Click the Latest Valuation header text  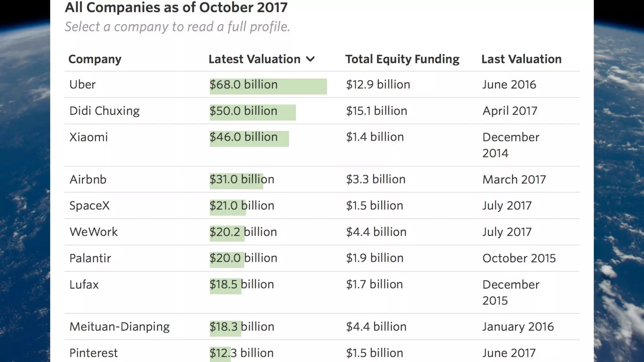[254, 59]
